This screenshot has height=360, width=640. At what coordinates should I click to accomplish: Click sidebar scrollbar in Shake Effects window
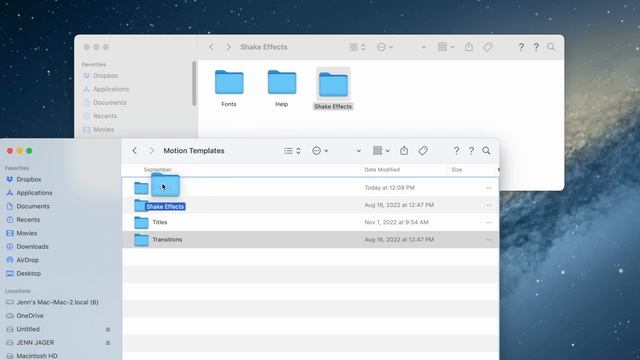[194, 84]
